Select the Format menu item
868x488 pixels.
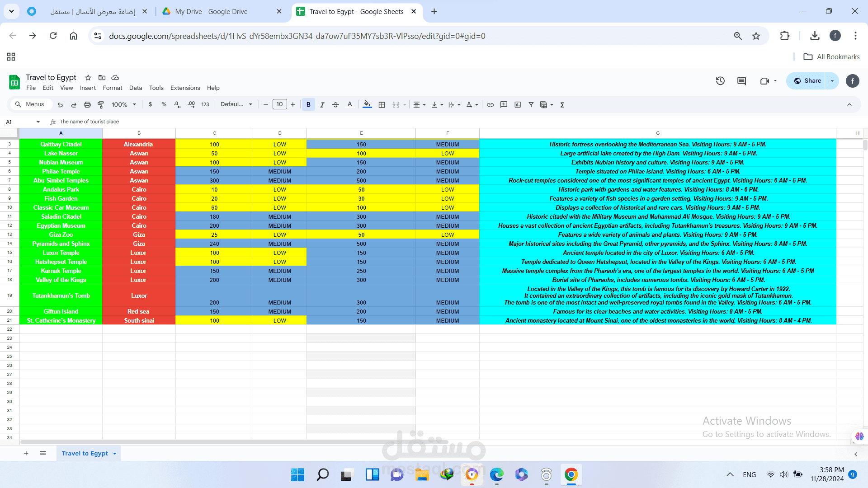coord(111,88)
